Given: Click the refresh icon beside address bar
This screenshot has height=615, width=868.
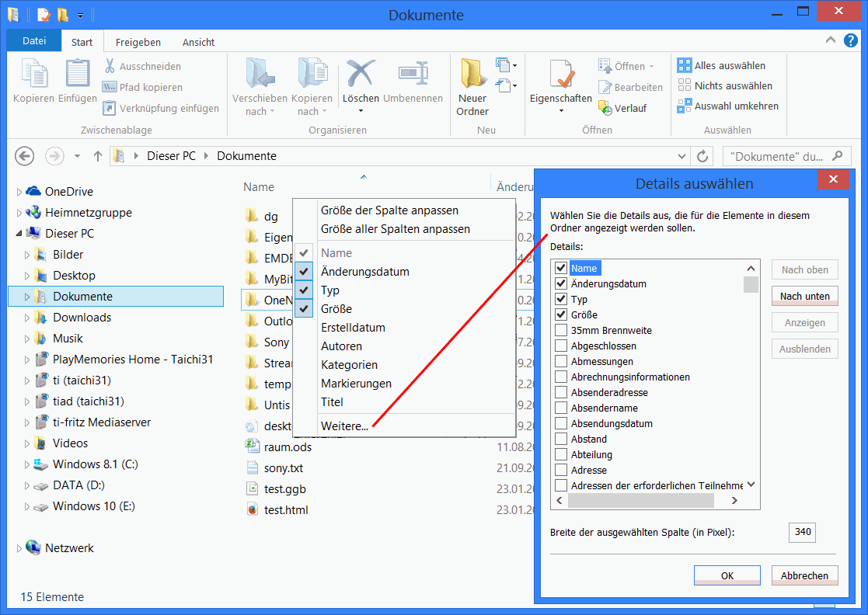Looking at the screenshot, I should point(703,156).
